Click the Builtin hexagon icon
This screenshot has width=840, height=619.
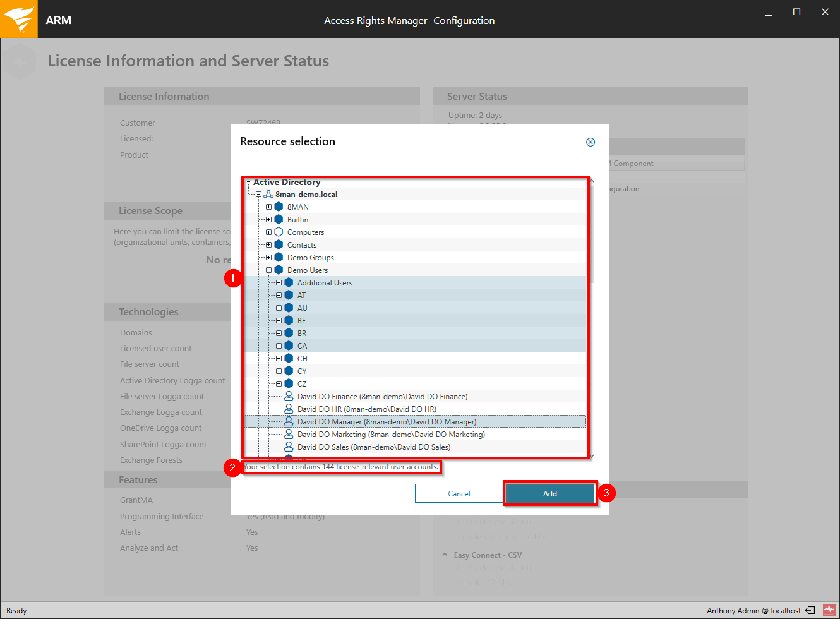click(279, 220)
